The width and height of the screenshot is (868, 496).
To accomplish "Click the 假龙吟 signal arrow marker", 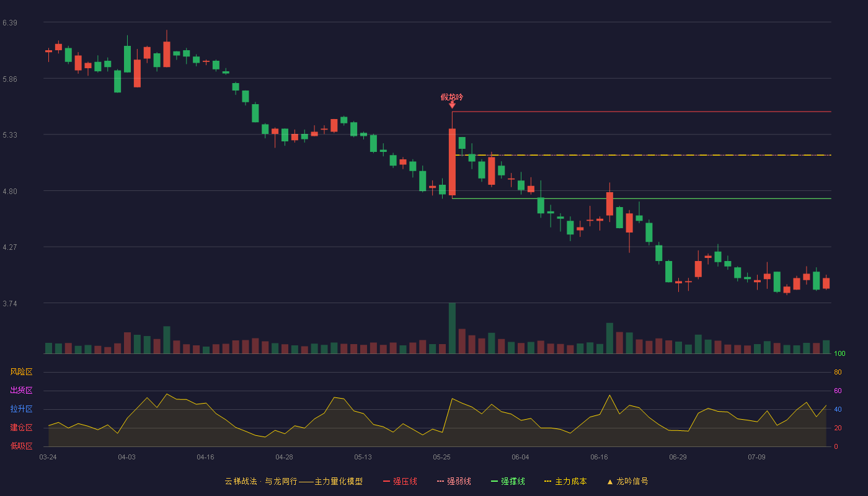I will pos(452,105).
